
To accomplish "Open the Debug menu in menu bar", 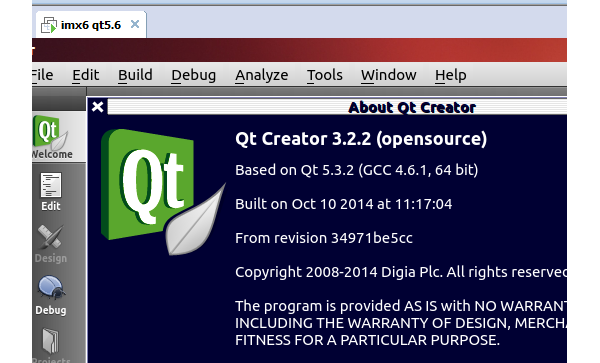I will click(194, 75).
